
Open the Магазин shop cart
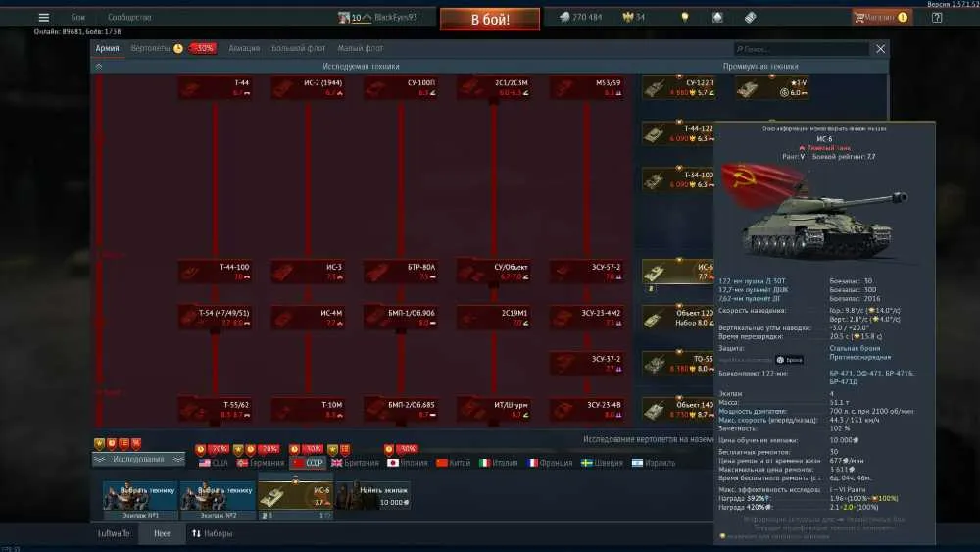point(881,18)
